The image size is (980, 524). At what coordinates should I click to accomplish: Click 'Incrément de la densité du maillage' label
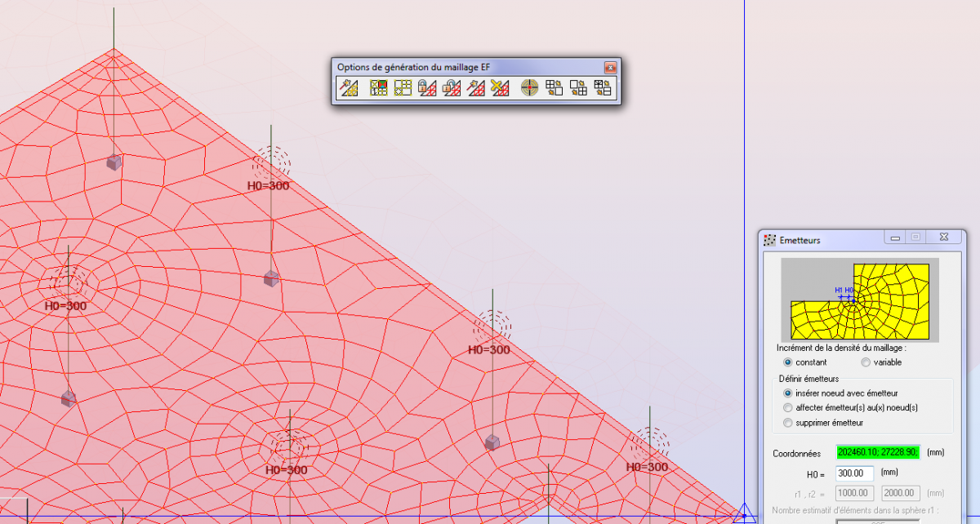841,348
